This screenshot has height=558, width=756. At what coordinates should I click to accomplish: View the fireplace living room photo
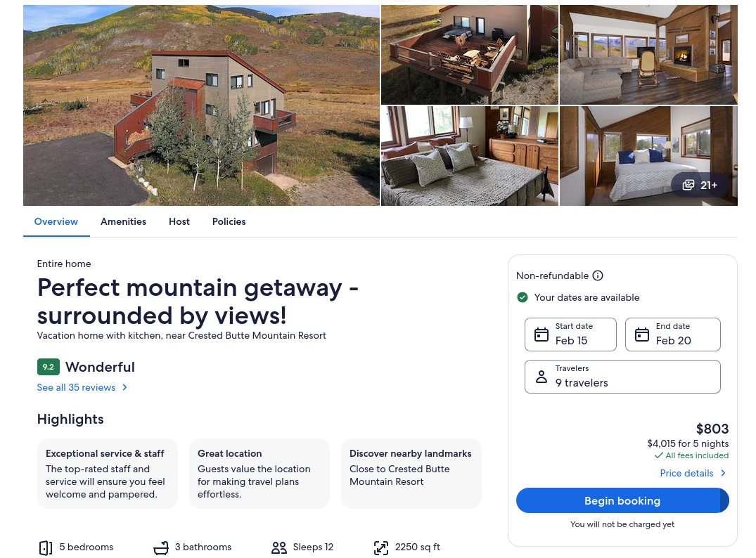(x=648, y=55)
